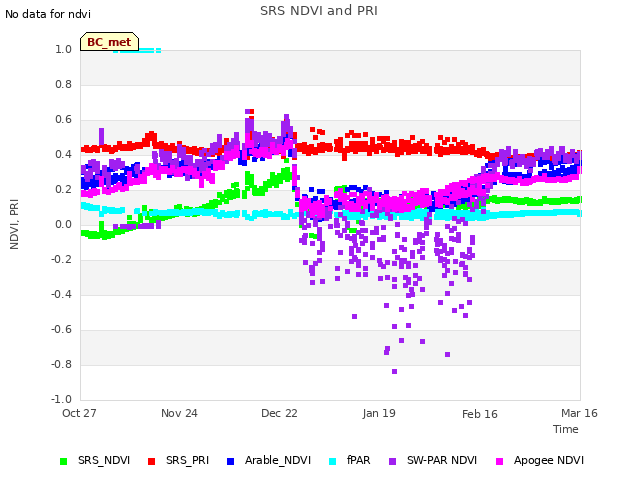Click the -0.4 y-axis tick label
The image size is (640, 480).
61,294
